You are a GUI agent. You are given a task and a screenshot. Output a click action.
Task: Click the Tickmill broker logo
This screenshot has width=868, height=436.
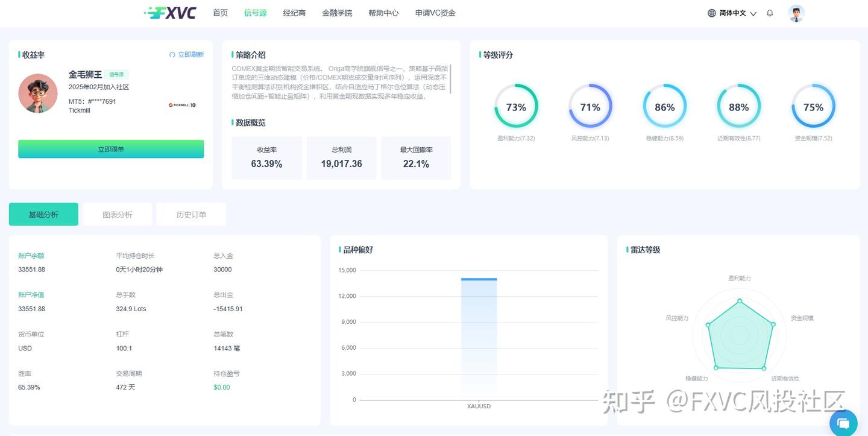pyautogui.click(x=182, y=105)
